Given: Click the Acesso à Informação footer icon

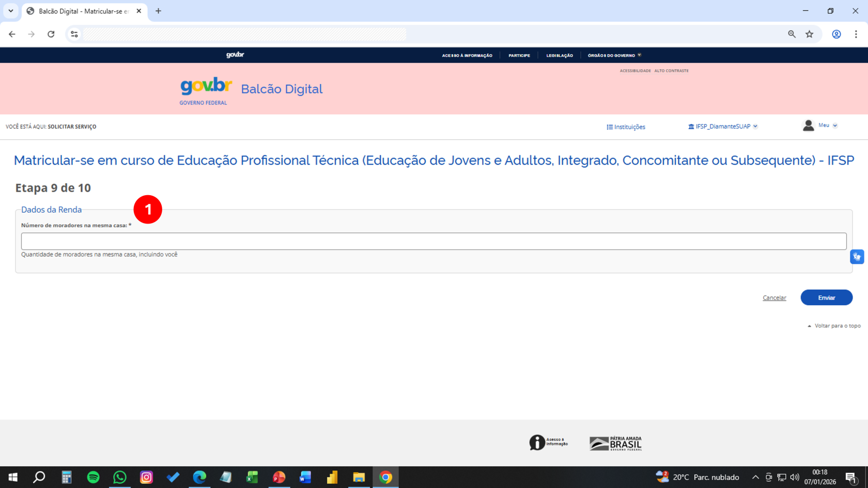Looking at the screenshot, I should tap(537, 443).
